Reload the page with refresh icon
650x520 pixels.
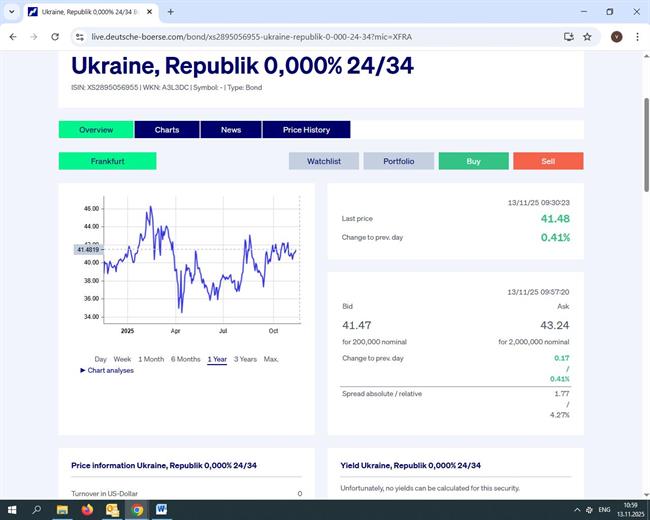(x=56, y=37)
